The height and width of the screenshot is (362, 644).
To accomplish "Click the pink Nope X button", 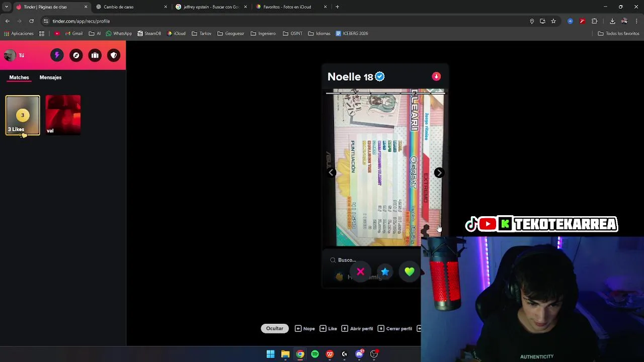I will tap(360, 272).
